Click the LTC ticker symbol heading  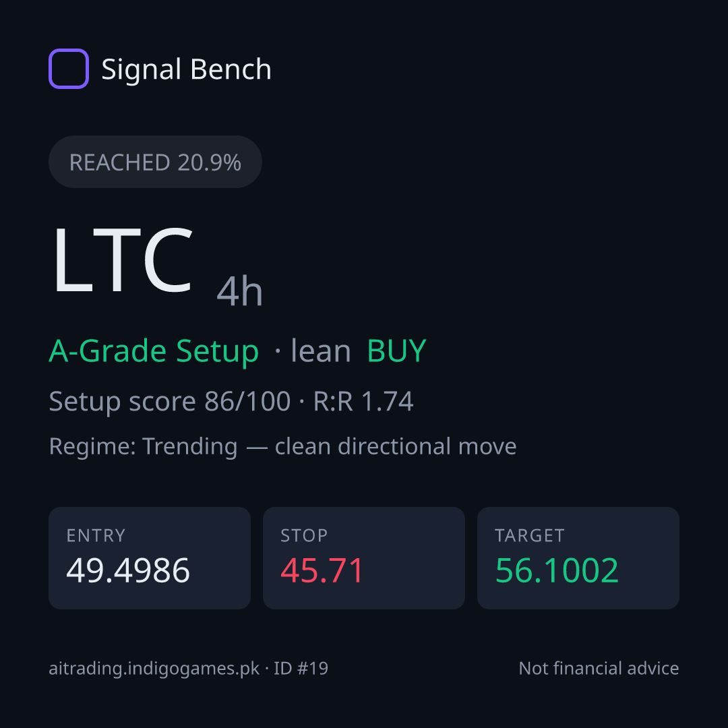(x=123, y=260)
